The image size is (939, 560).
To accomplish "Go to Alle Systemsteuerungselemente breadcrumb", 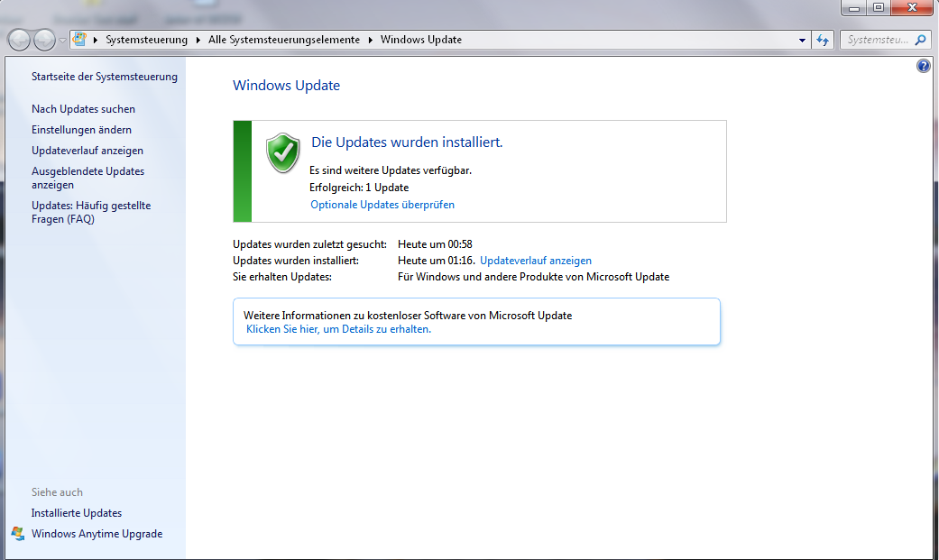I will point(284,40).
